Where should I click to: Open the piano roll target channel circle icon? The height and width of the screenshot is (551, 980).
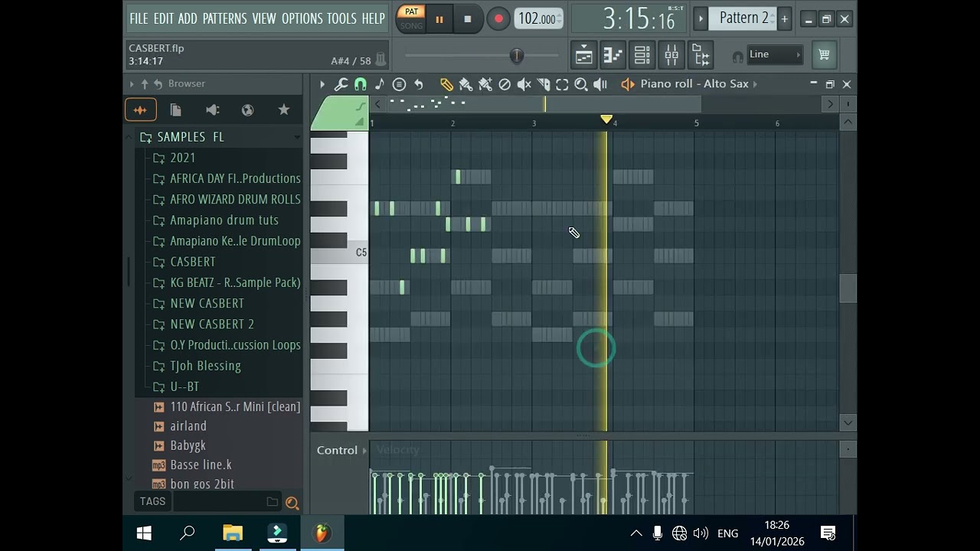pyautogui.click(x=399, y=84)
